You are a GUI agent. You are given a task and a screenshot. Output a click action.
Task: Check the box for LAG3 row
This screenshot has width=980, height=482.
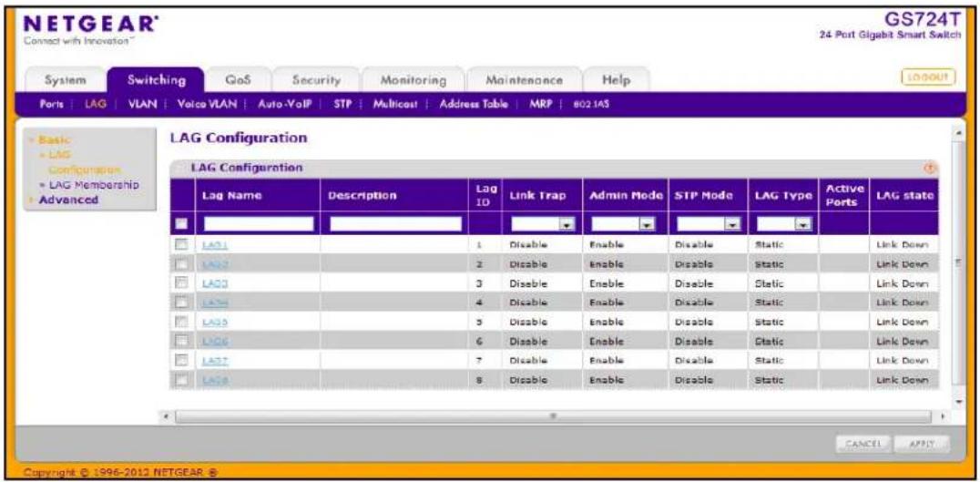[x=181, y=283]
